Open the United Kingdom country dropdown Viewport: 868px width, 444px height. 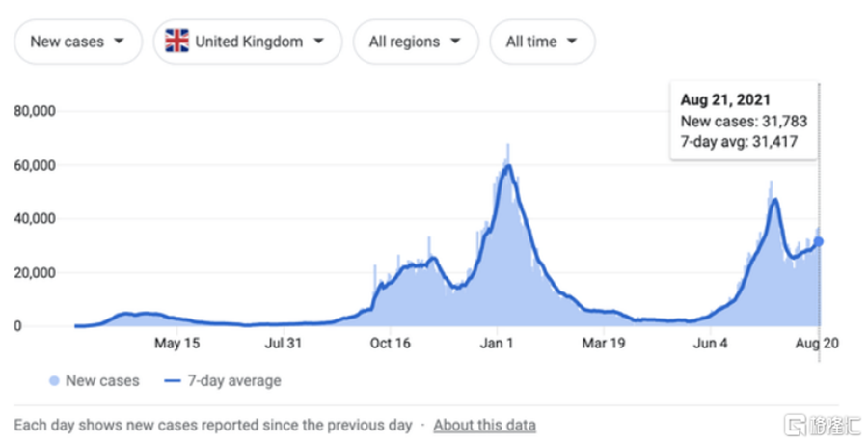pyautogui.click(x=247, y=42)
